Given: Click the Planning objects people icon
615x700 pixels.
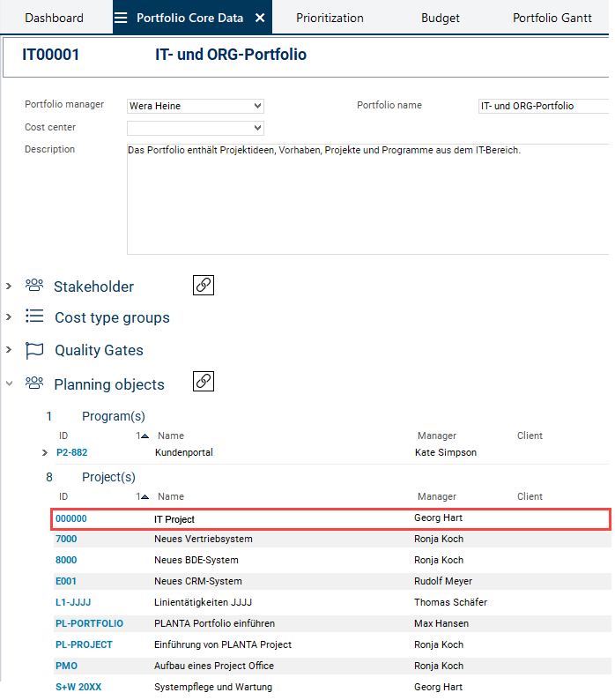Looking at the screenshot, I should click(34, 384).
